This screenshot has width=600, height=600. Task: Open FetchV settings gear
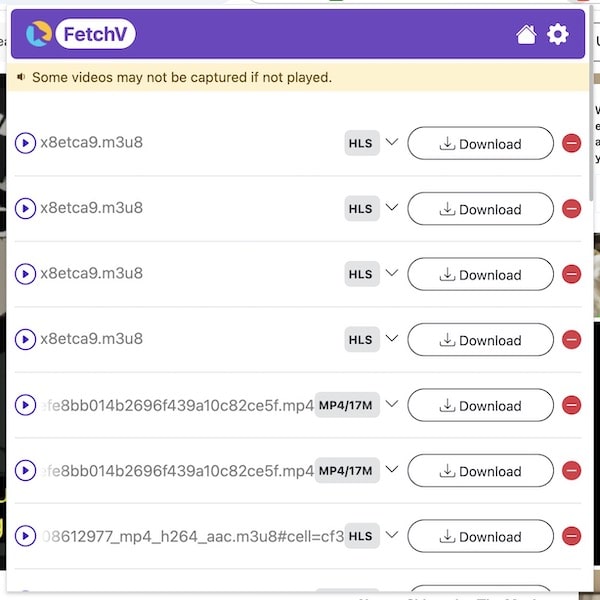pyautogui.click(x=557, y=35)
